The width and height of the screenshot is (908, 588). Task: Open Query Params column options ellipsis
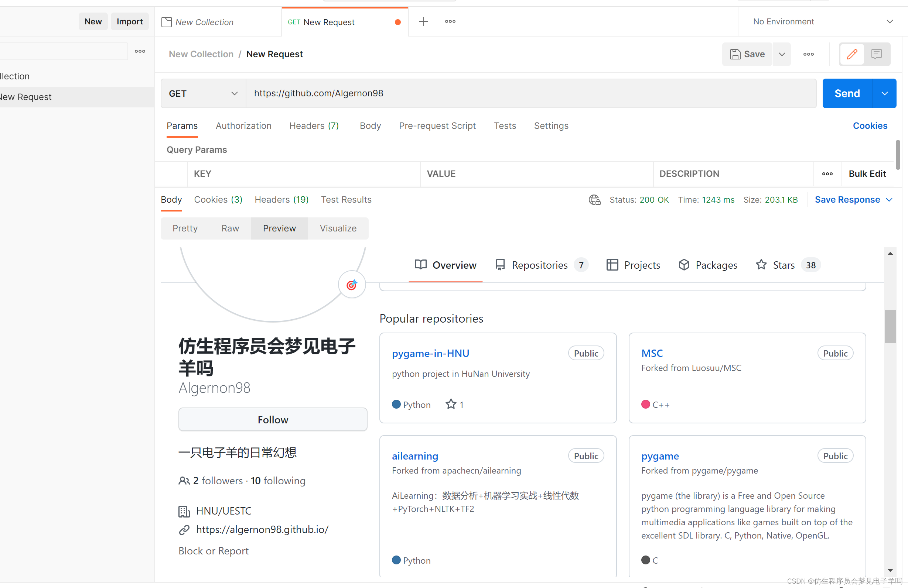(x=827, y=174)
